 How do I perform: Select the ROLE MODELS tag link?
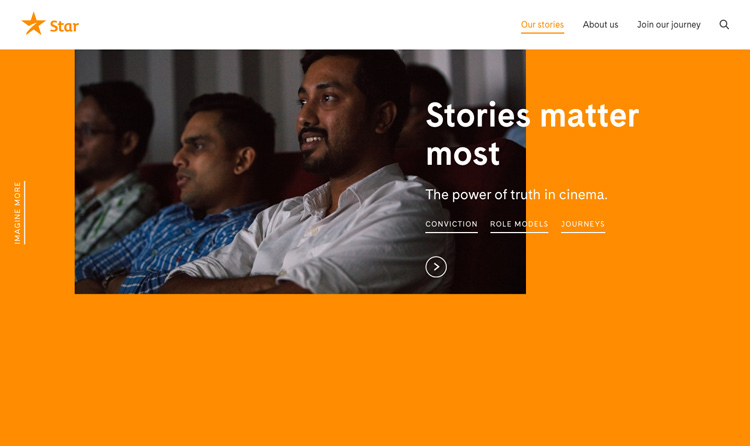519,224
